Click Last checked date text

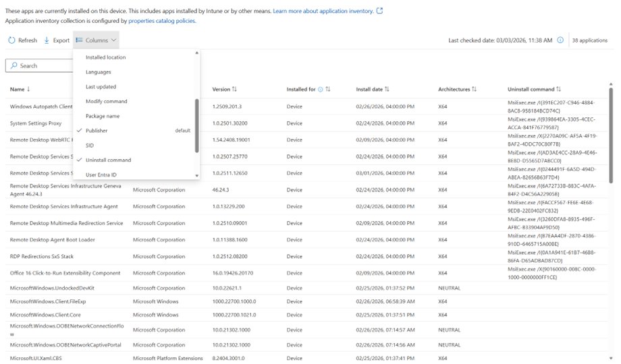tap(500, 40)
